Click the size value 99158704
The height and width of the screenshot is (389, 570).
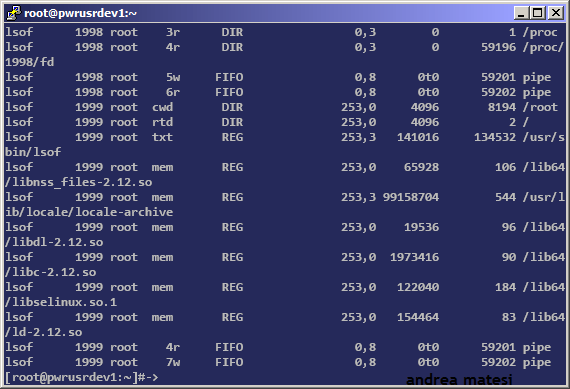[411, 197]
